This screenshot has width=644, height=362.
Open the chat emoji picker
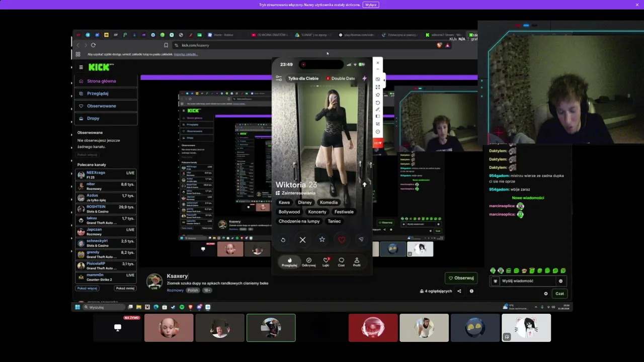coord(560,281)
